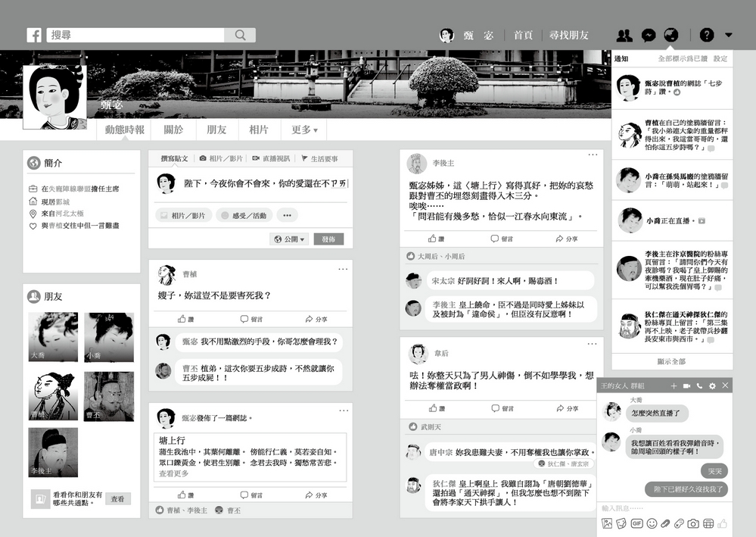Click the Facebook logo icon
This screenshot has height=537, width=756.
click(x=34, y=36)
